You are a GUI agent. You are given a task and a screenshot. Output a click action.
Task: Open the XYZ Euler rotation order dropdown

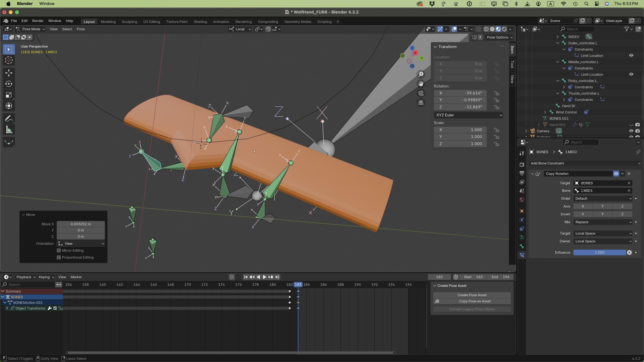pos(468,115)
